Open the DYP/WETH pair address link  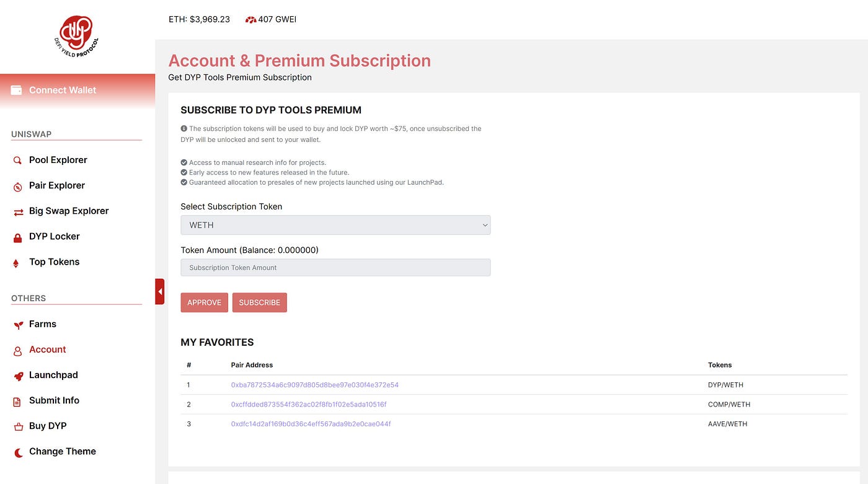[x=315, y=385]
